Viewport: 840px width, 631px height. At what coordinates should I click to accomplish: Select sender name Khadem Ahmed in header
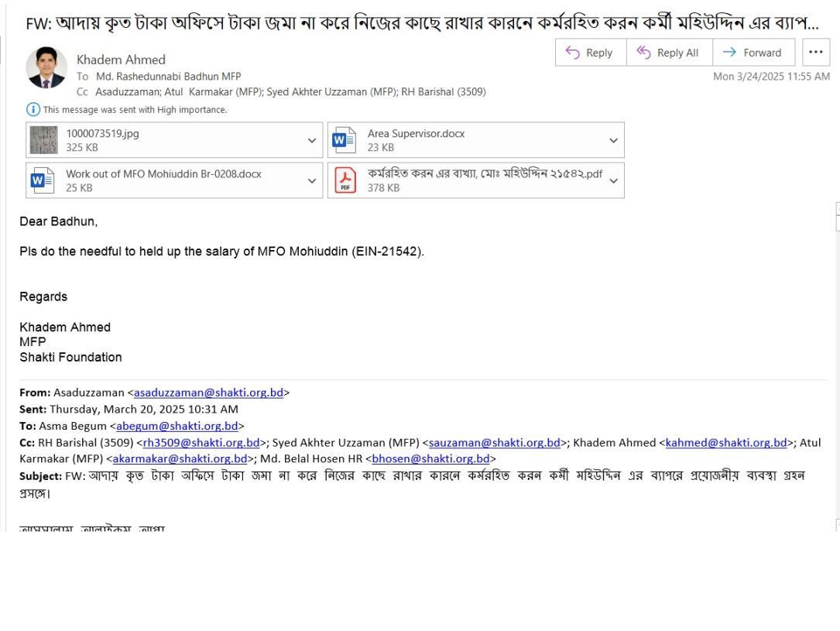pos(121,60)
